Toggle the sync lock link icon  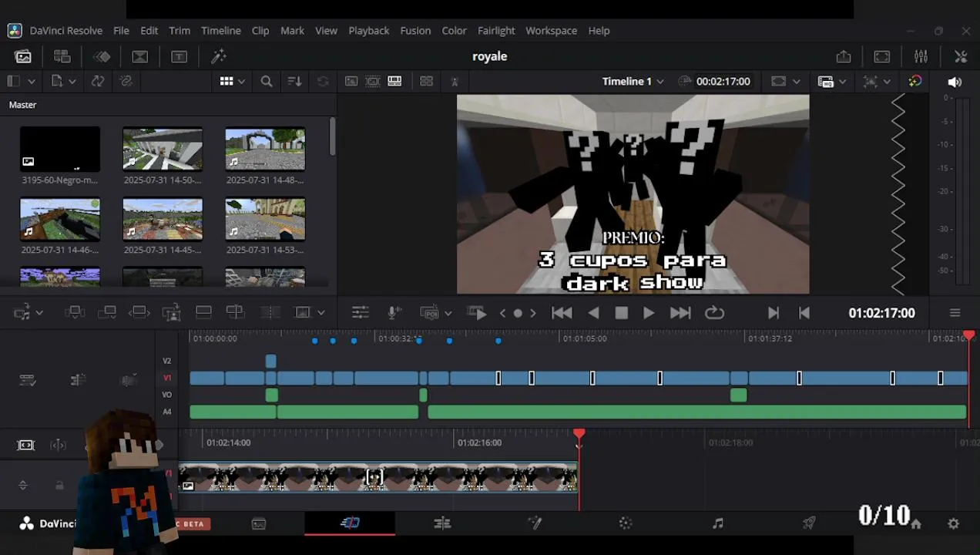tap(126, 81)
